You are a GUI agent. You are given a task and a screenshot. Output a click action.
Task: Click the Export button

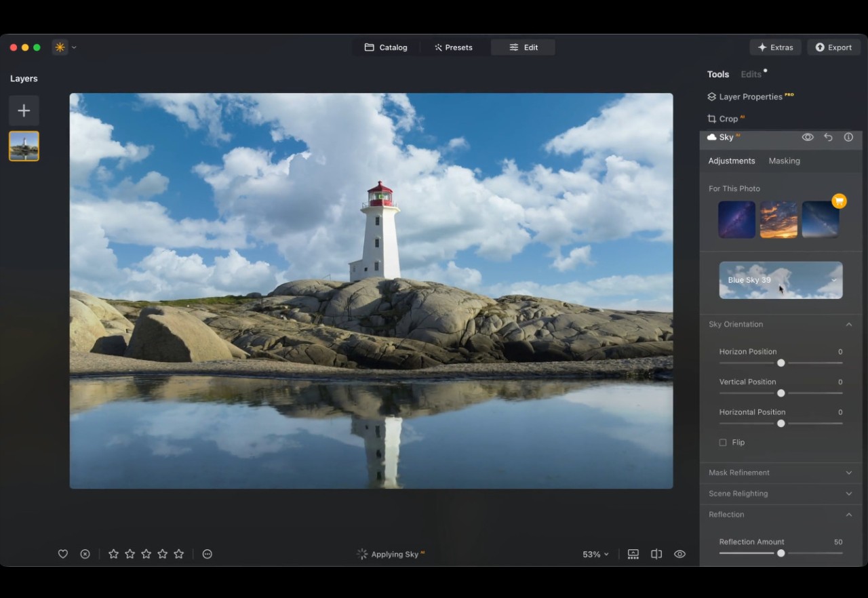point(833,47)
